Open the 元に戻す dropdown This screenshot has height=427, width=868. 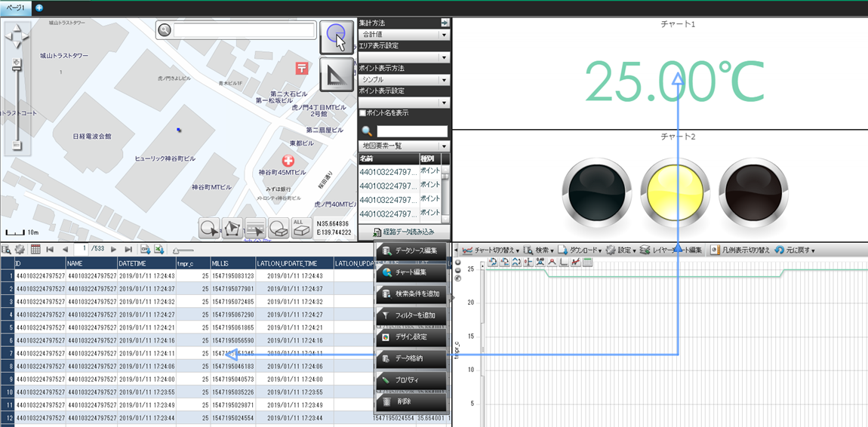[x=794, y=250]
